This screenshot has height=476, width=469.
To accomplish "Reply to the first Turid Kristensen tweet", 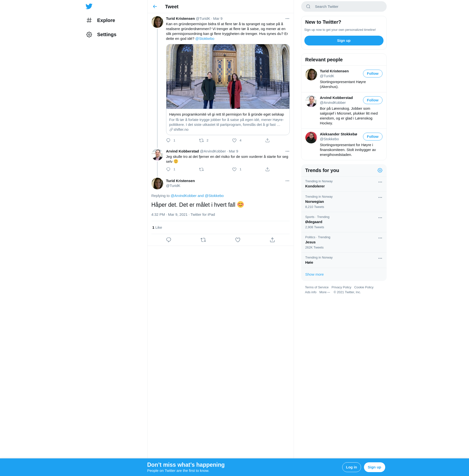I will click(x=169, y=141).
